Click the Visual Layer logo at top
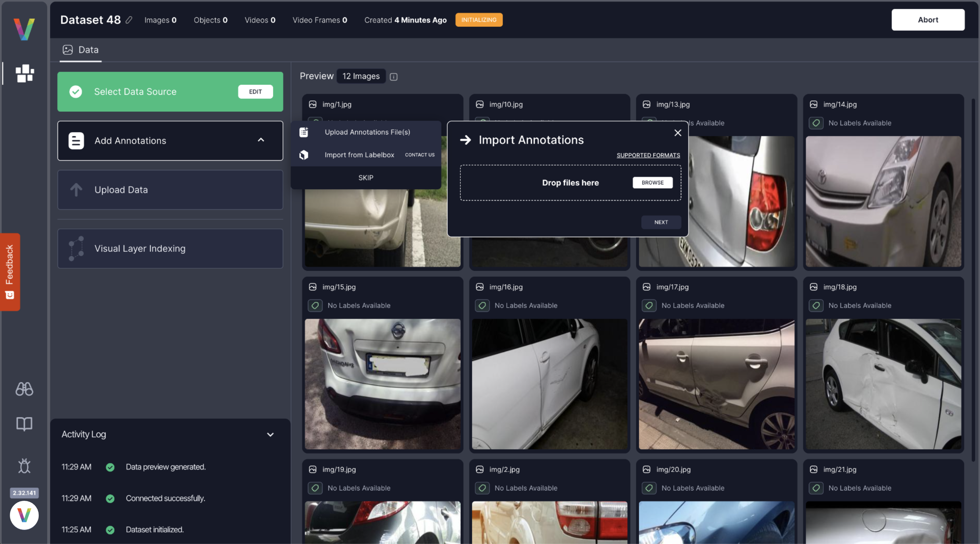The width and height of the screenshot is (980, 544). [24, 29]
